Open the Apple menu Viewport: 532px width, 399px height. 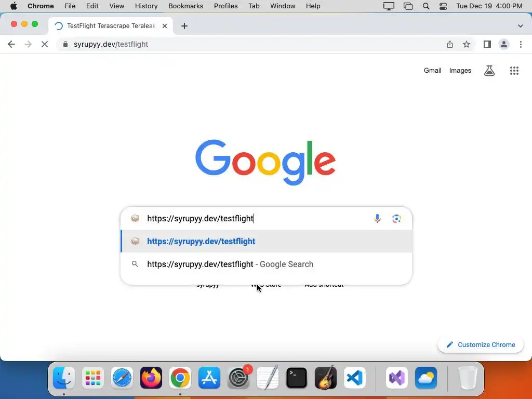14,6
